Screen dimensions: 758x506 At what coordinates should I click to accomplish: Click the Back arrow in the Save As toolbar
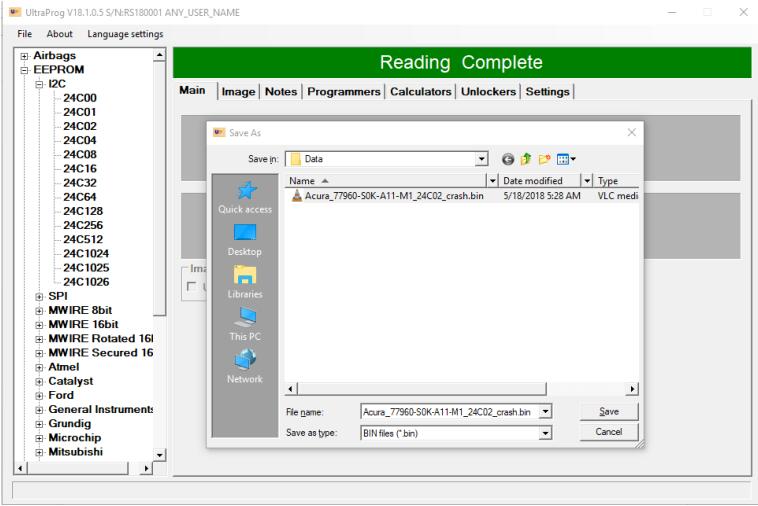click(508, 159)
